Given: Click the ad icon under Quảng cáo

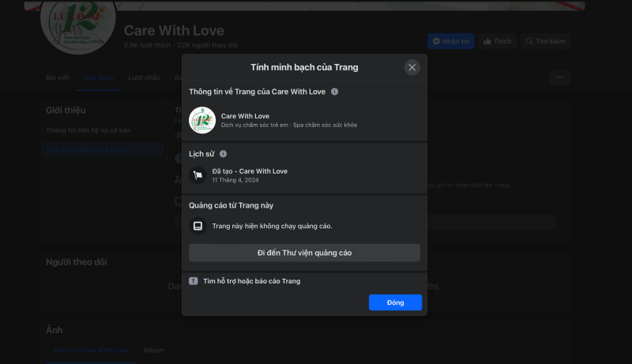Looking at the screenshot, I should [x=198, y=226].
